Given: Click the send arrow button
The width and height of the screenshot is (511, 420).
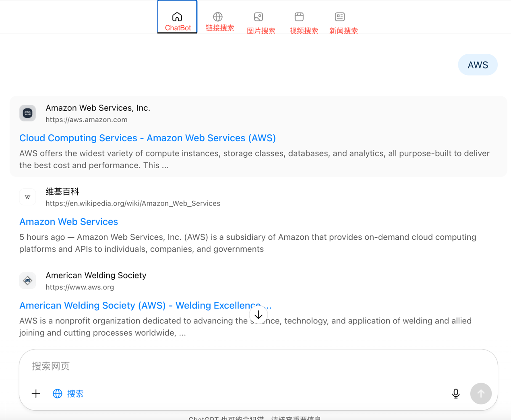Looking at the screenshot, I should [x=481, y=393].
